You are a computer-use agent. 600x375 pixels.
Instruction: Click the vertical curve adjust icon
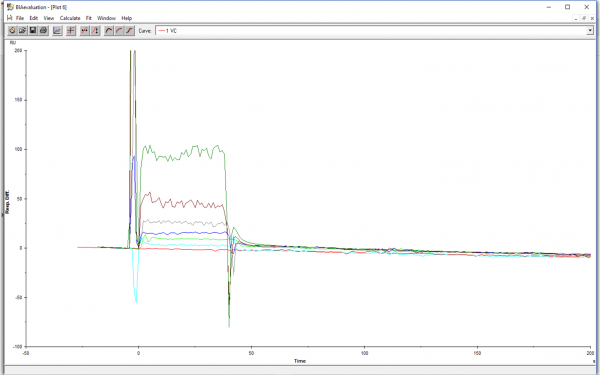95,30
